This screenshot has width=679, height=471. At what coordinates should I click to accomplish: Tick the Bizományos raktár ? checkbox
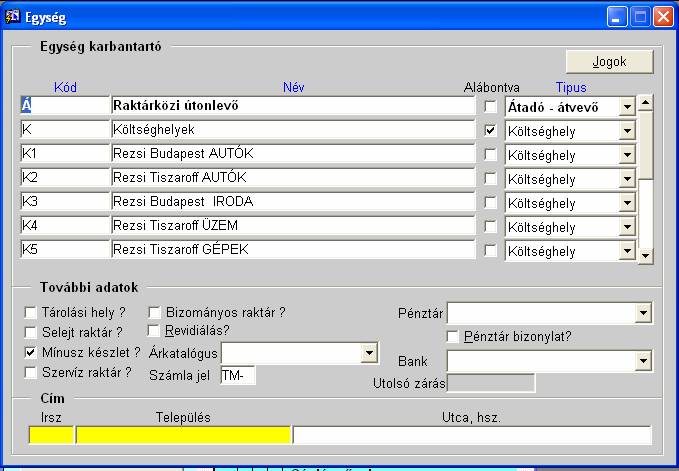(x=154, y=313)
